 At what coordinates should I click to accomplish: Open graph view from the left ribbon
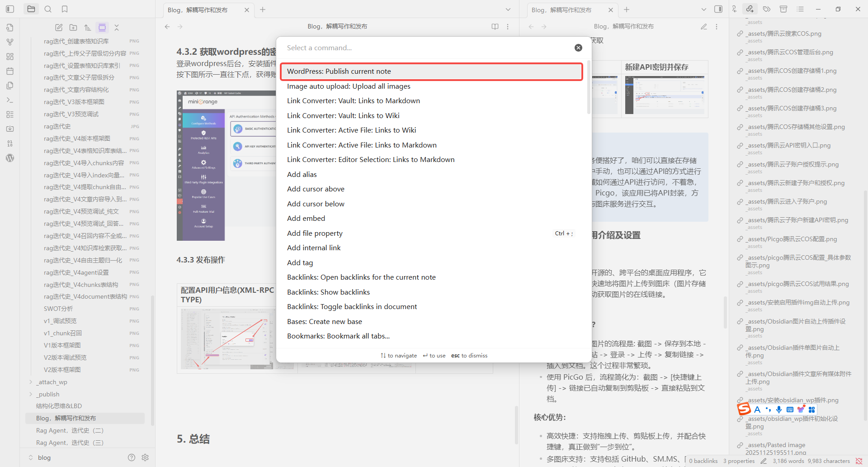[x=10, y=42]
